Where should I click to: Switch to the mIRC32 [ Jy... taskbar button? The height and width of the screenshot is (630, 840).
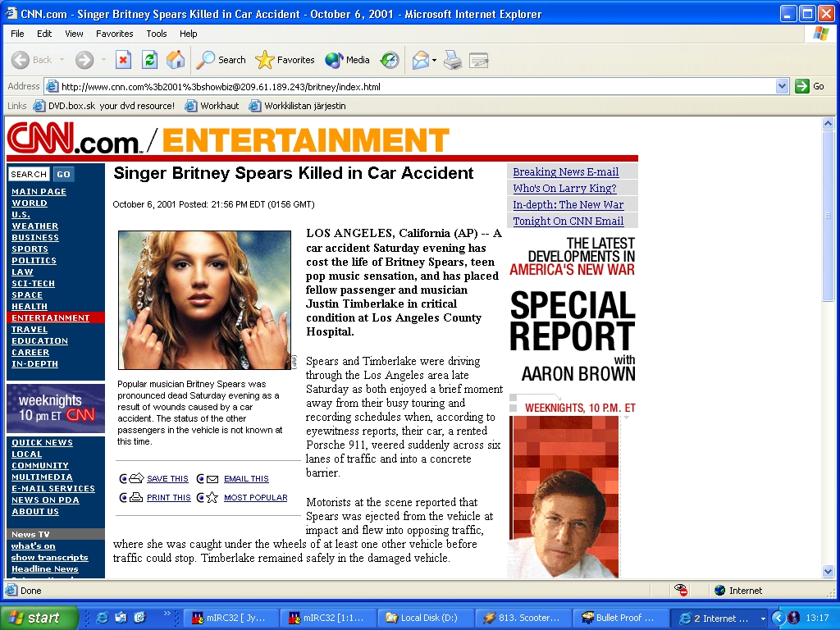(231, 619)
